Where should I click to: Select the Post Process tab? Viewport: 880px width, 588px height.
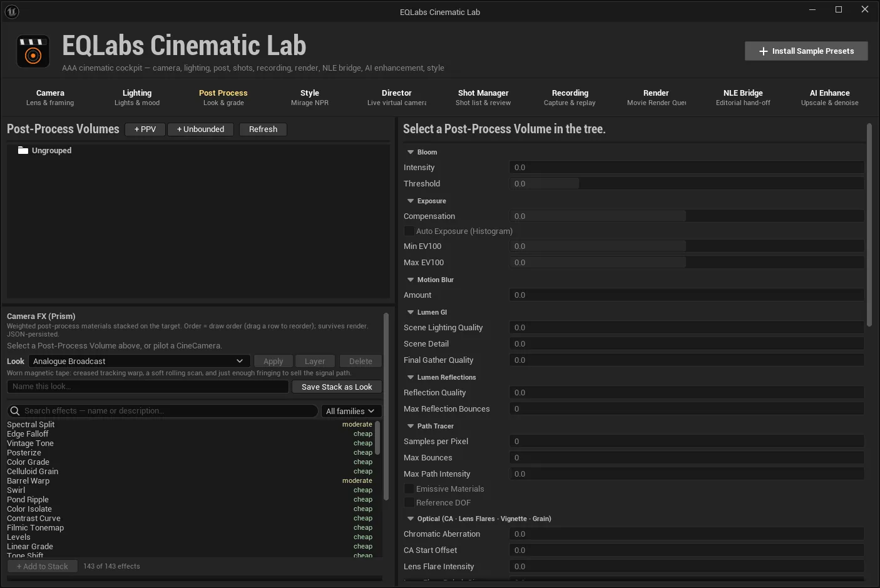click(x=223, y=98)
